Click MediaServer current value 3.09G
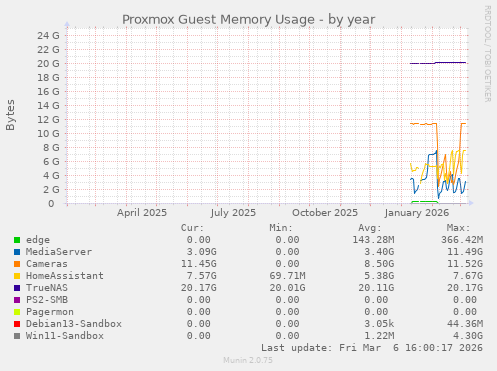Image resolution: width=497 pixels, height=371 pixels. click(x=201, y=252)
